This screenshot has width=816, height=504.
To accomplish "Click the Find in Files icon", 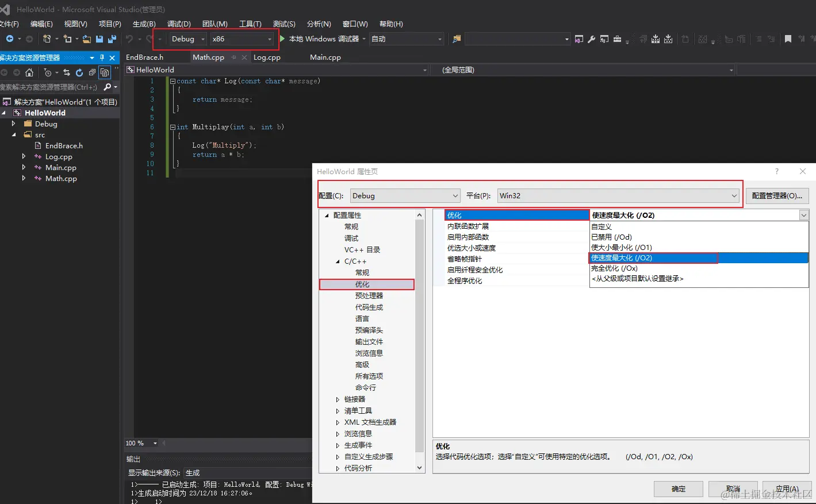I will pyautogui.click(x=457, y=39).
